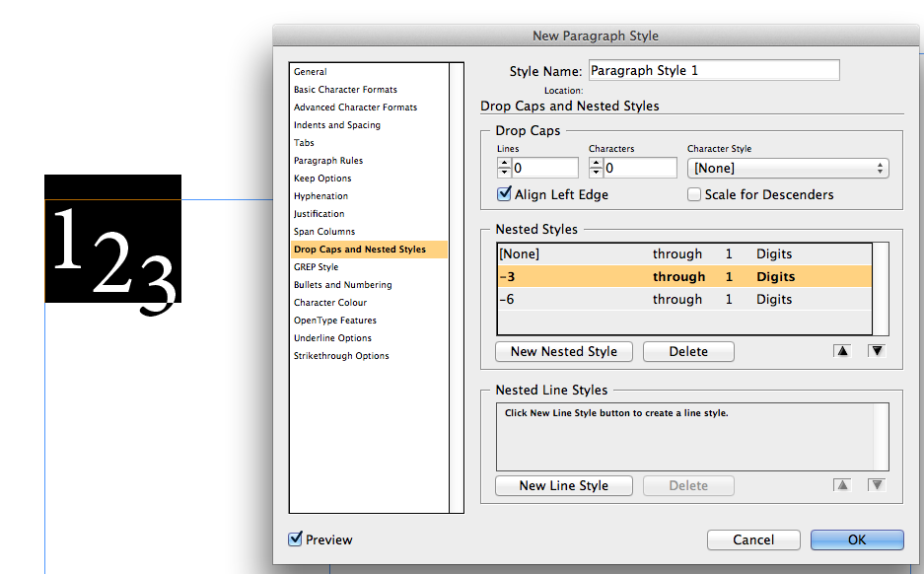Viewport: 924px width, 574px height.
Task: Click the Nested Line Styles list scrollbar
Action: [881, 437]
